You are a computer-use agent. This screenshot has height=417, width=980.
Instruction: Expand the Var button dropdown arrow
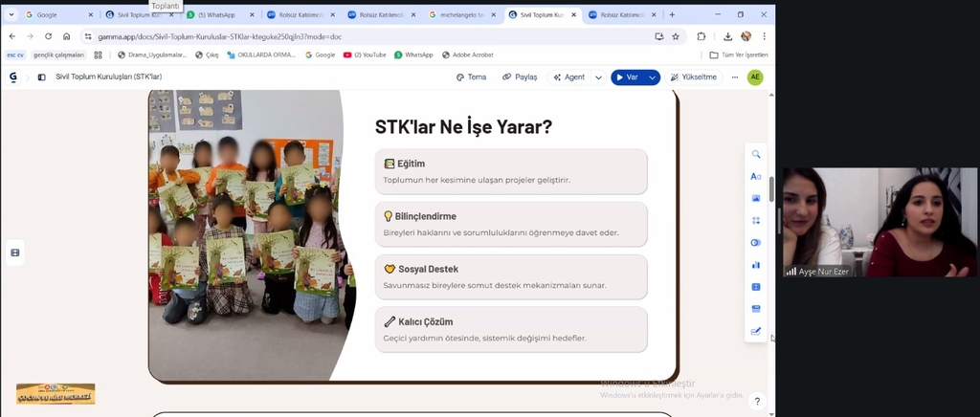point(652,77)
